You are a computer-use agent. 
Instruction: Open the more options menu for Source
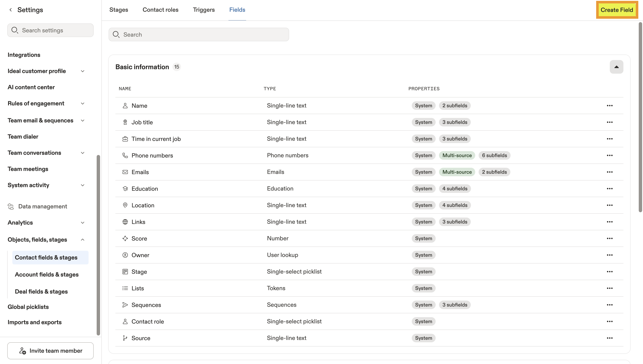point(610,338)
